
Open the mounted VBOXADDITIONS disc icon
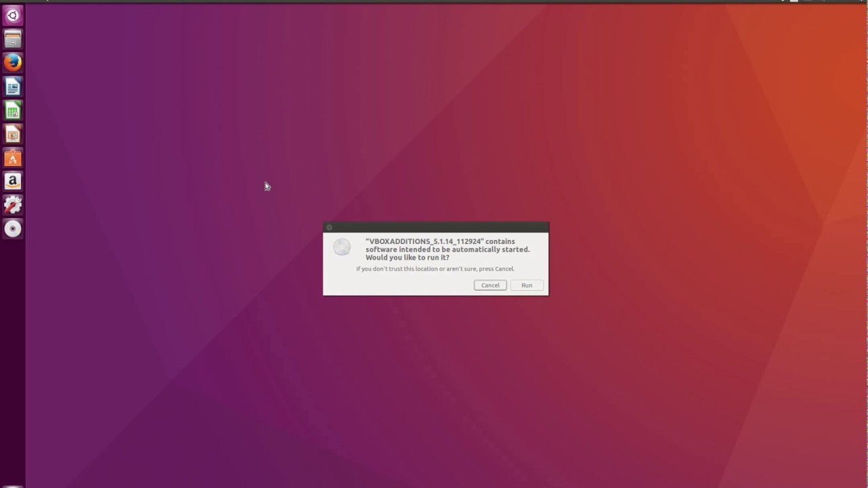(12, 228)
